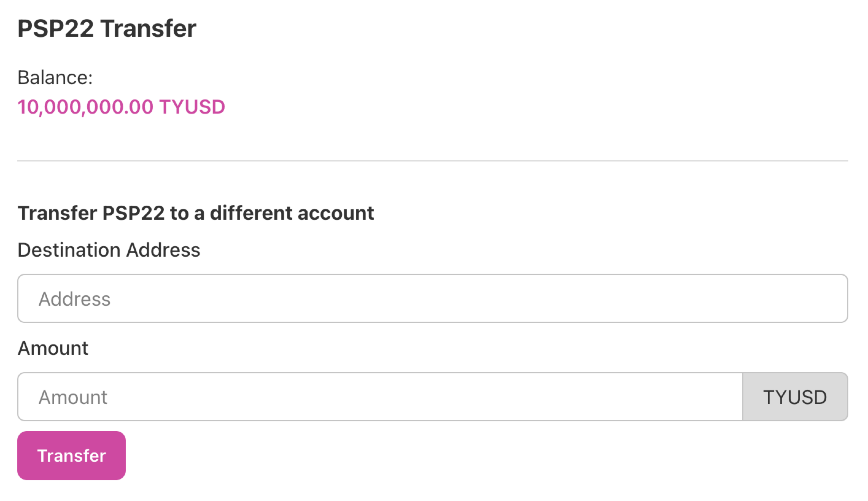Click the word Transfer in the page title

click(148, 28)
